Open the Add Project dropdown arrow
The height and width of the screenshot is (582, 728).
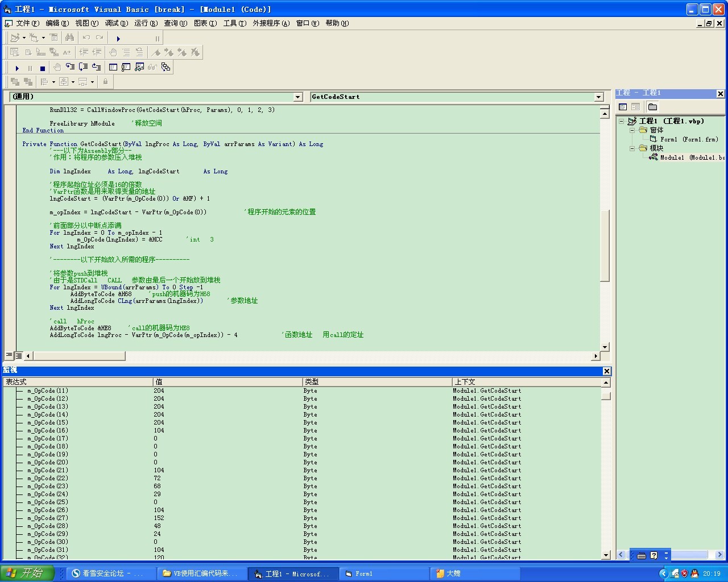pos(24,38)
